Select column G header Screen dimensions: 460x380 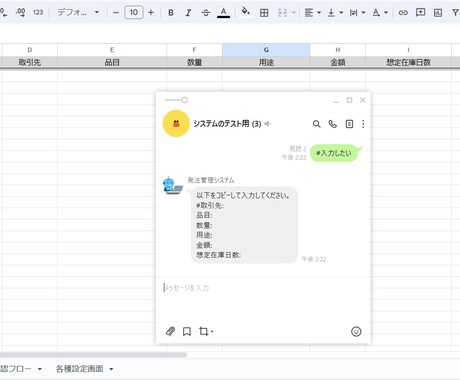pyautogui.click(x=266, y=50)
